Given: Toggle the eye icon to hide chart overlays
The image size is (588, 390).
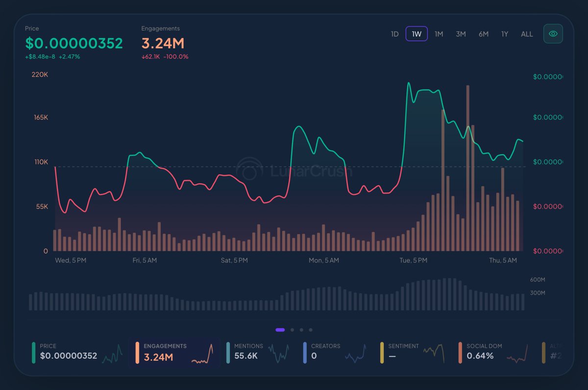Looking at the screenshot, I should 553,34.
